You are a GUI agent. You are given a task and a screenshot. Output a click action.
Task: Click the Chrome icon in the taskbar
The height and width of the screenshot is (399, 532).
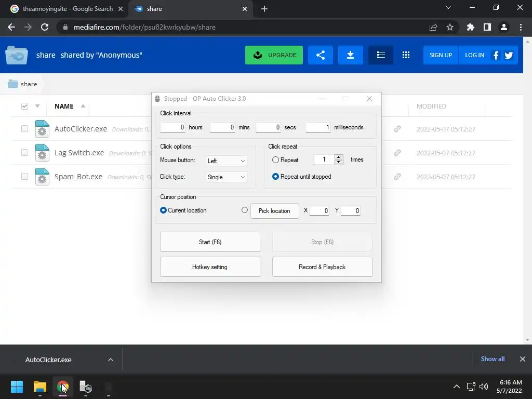click(63, 387)
